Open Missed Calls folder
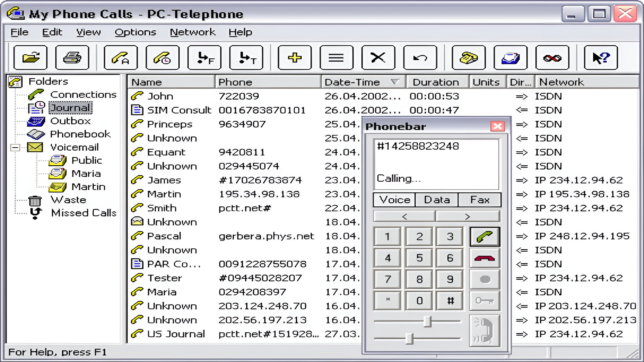Viewport: 644px width, 362px height. click(84, 213)
